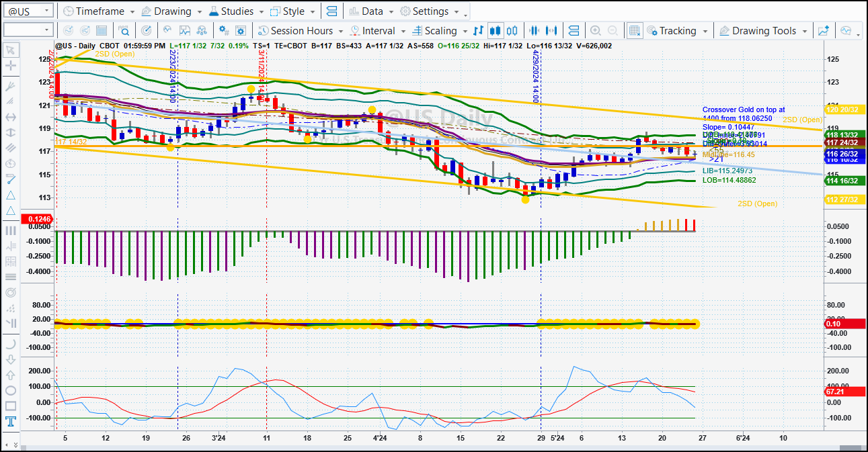Click the linked charts icon next to Style

click(x=331, y=11)
